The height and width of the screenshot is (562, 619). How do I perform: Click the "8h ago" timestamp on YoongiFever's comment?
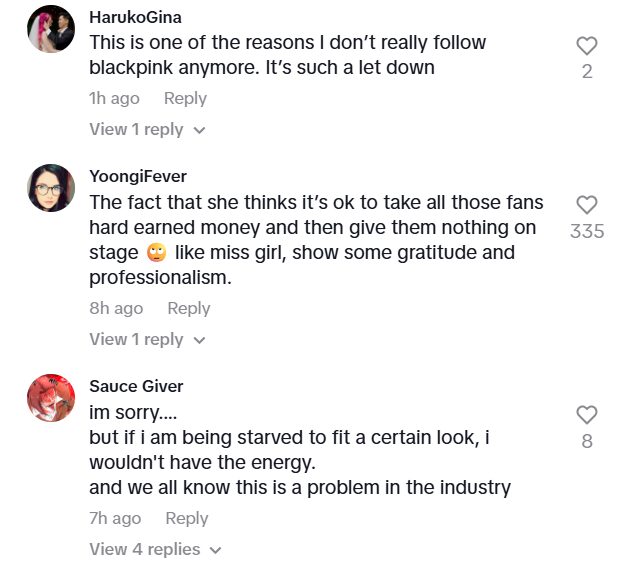[116, 308]
